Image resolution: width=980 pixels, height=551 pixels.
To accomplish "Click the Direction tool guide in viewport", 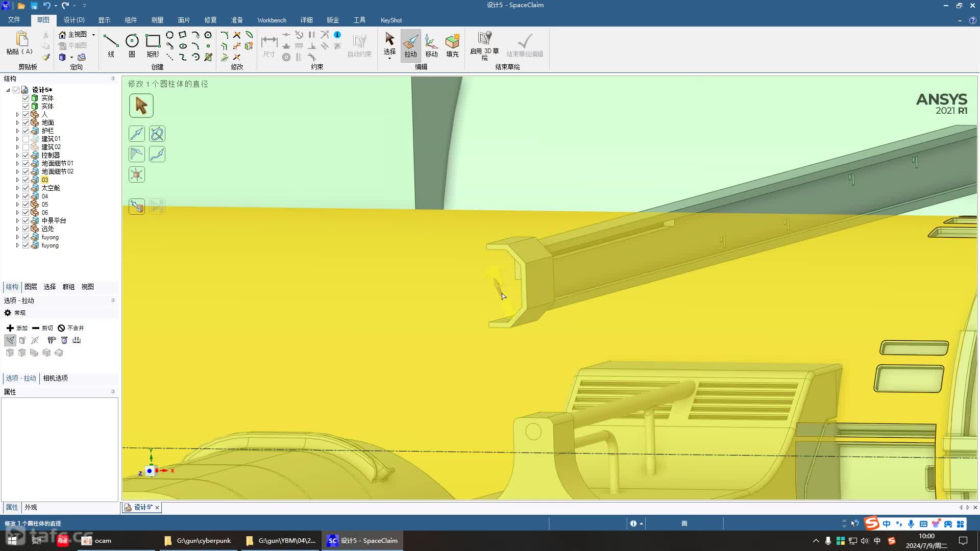I will pos(137,134).
